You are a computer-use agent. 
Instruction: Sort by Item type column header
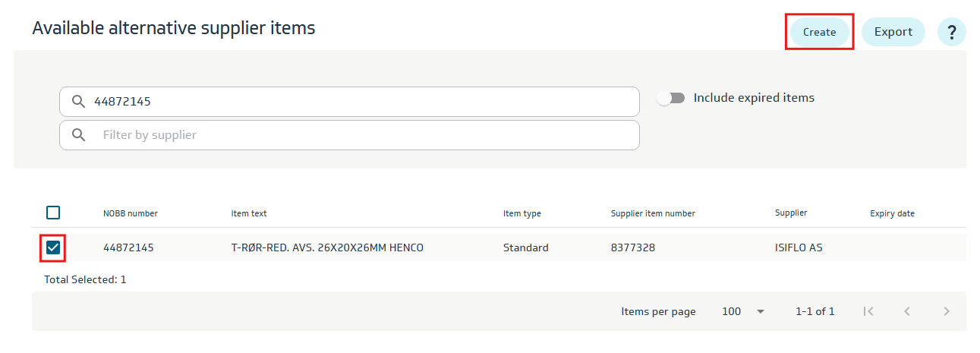click(x=522, y=213)
